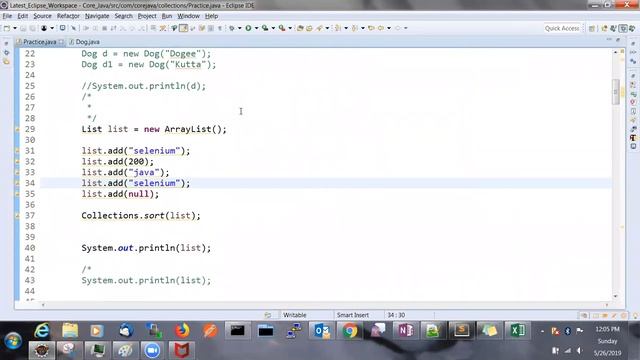Click the Debug bug toolbar icon

232,28
